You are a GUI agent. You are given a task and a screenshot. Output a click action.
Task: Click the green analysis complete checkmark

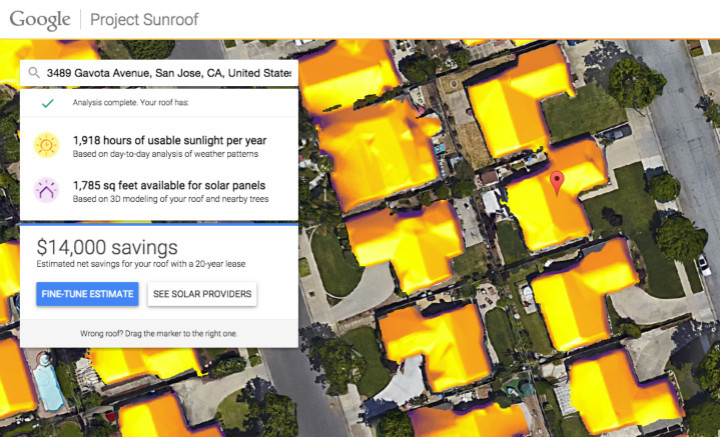[x=46, y=103]
